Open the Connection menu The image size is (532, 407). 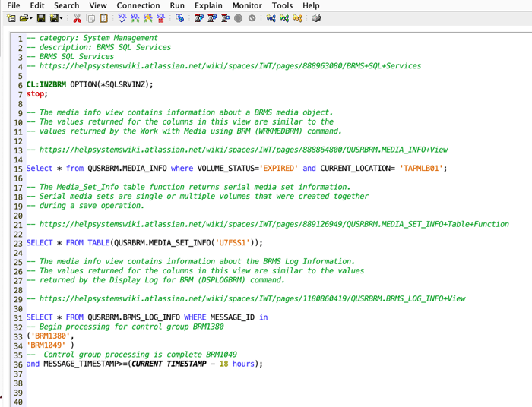tap(138, 5)
